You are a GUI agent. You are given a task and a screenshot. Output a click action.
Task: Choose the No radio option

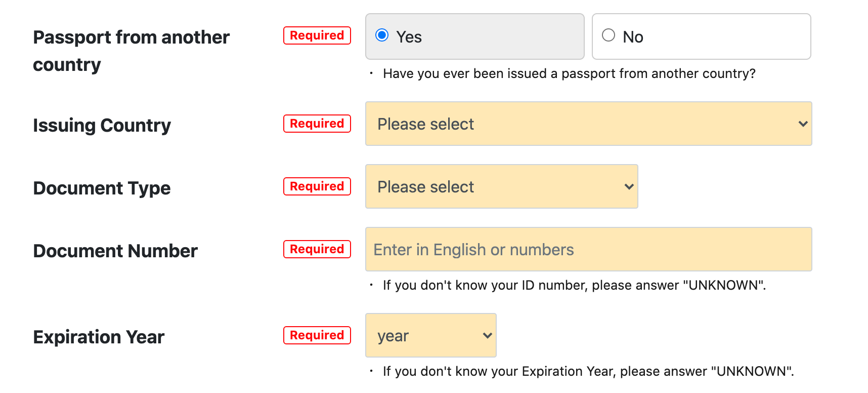pos(609,35)
